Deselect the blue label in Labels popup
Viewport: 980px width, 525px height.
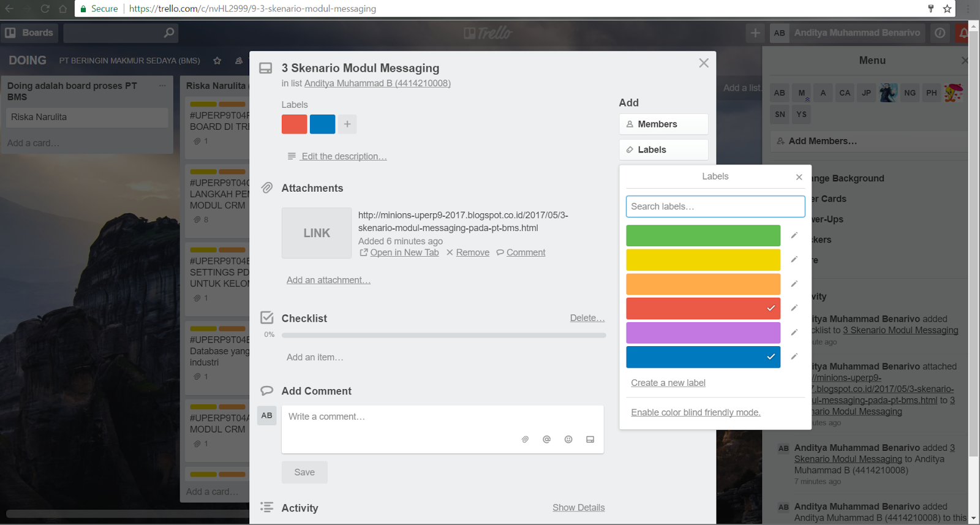tap(703, 357)
